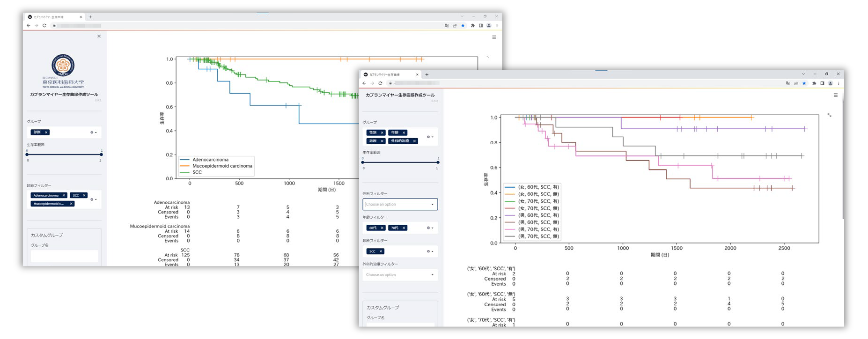Image resolution: width=868 pixels, height=339 pixels.
Task: Remove 診断 tag in back window group selector
Action: (x=46, y=133)
